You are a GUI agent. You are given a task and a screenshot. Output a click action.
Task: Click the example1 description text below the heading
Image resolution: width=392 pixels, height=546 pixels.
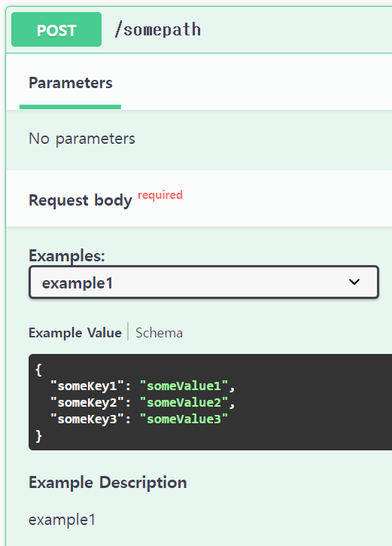pos(62,520)
